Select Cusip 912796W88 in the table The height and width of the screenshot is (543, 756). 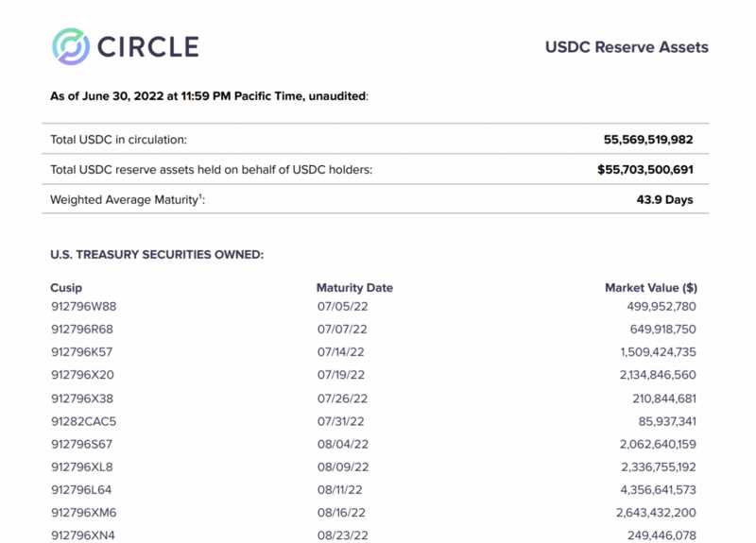coord(84,307)
